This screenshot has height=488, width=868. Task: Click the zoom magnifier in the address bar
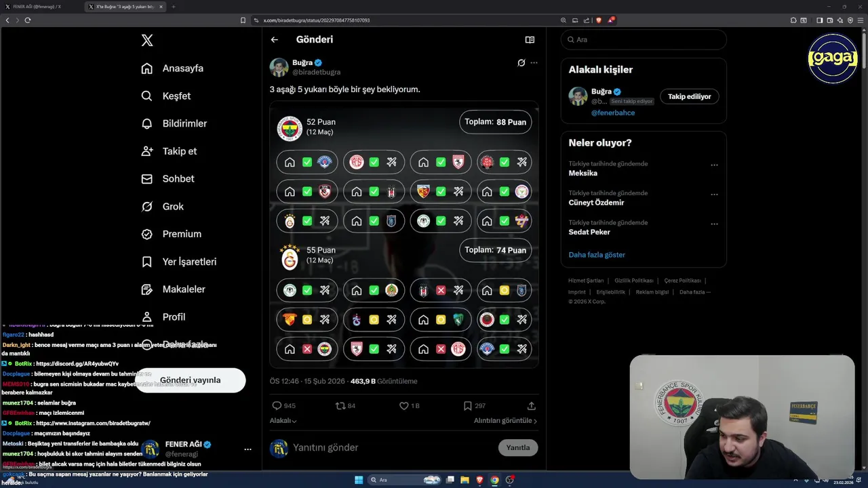564,20
